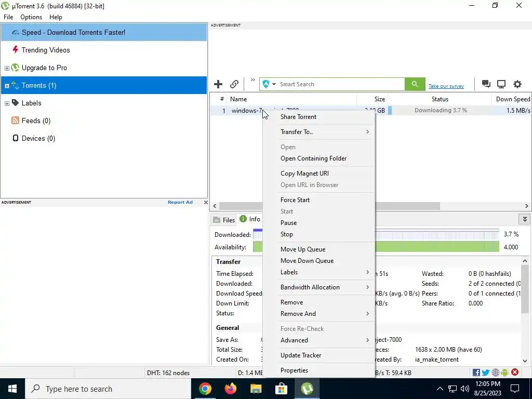Open File Explorer from the taskbar

[256, 389]
